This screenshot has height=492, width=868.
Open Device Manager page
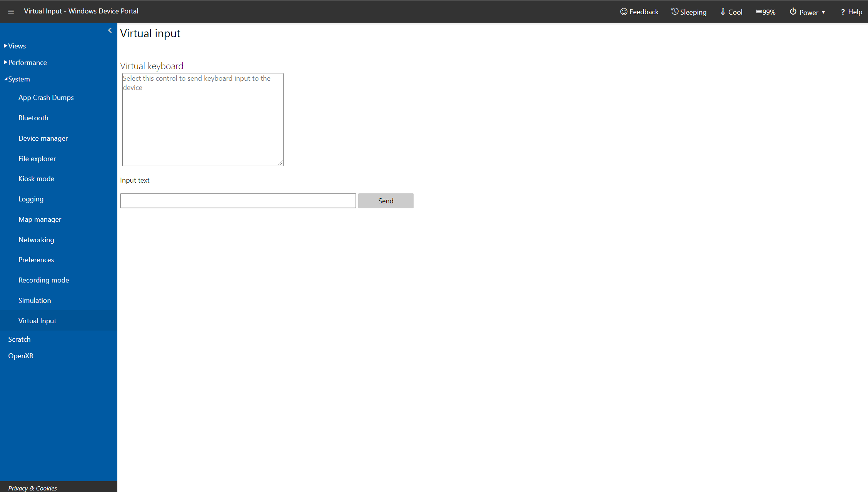(42, 138)
